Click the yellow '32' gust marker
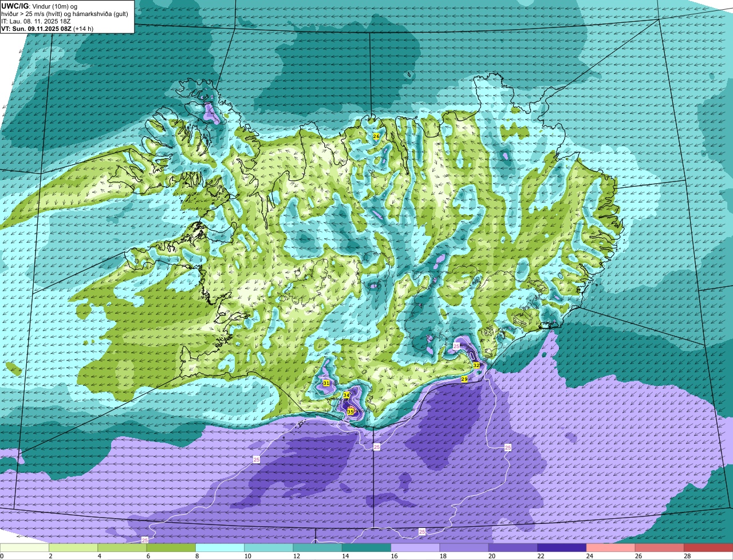Screen dimensions: 733x560 click(x=476, y=365)
